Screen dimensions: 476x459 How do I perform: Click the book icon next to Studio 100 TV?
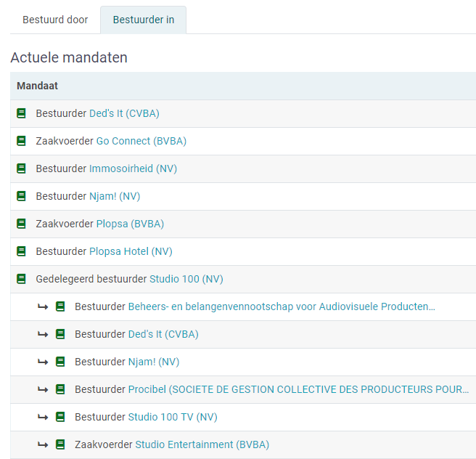[x=60, y=417]
